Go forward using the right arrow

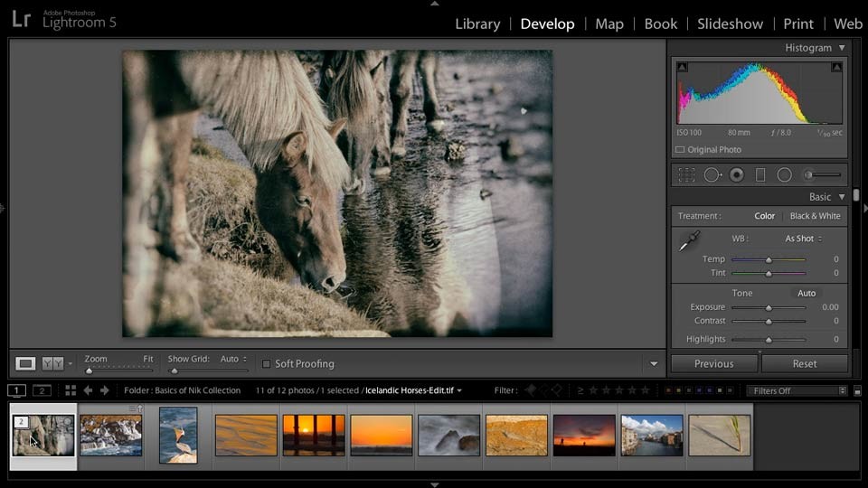click(104, 390)
